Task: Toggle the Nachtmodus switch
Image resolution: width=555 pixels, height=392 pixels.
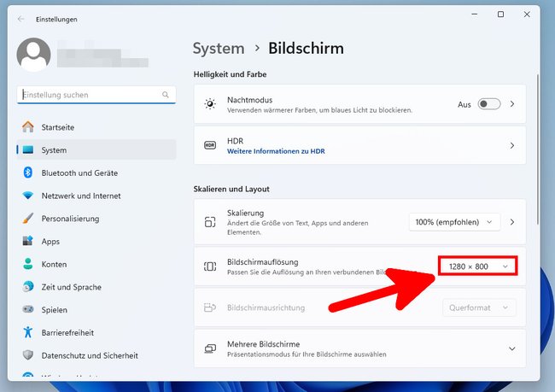Action: (488, 104)
